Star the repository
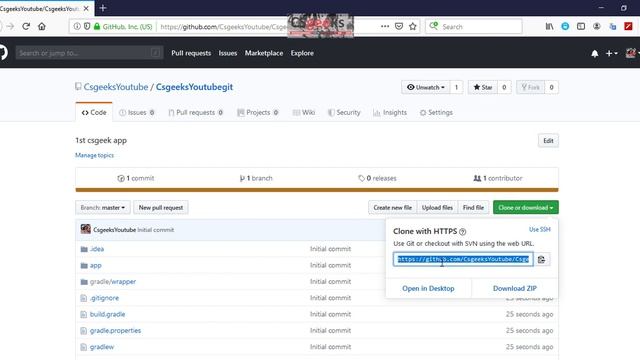 pyautogui.click(x=483, y=87)
